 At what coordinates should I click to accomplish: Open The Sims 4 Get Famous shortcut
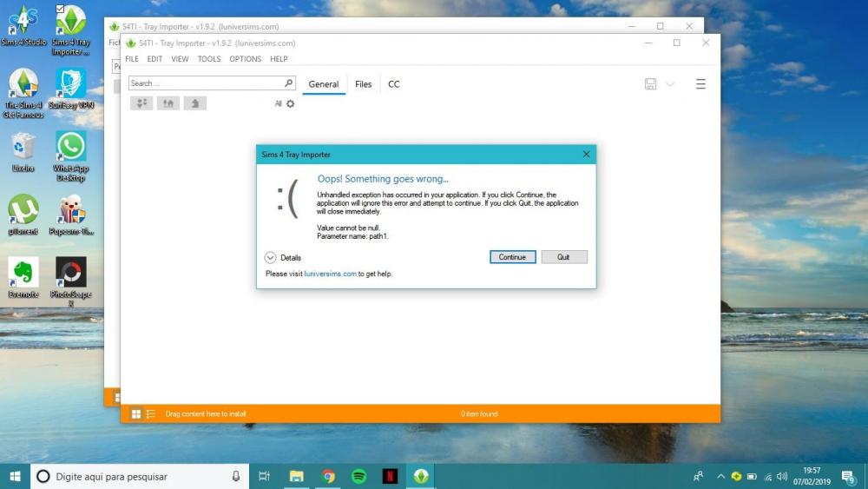(x=23, y=94)
